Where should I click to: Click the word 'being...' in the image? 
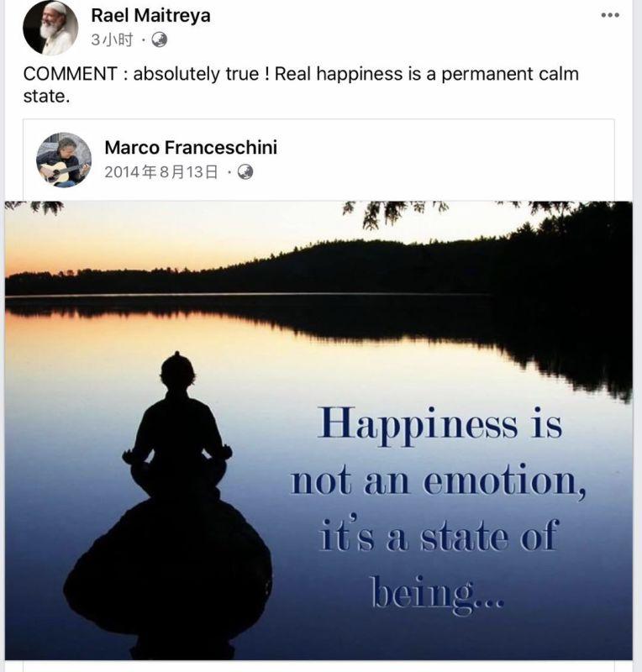[x=438, y=594]
